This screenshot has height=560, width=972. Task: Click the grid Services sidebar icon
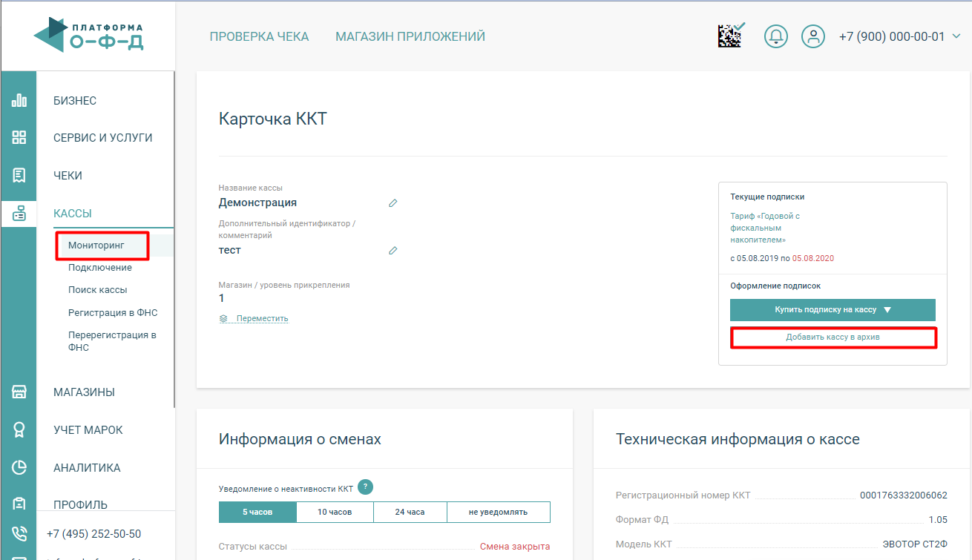pyautogui.click(x=19, y=138)
